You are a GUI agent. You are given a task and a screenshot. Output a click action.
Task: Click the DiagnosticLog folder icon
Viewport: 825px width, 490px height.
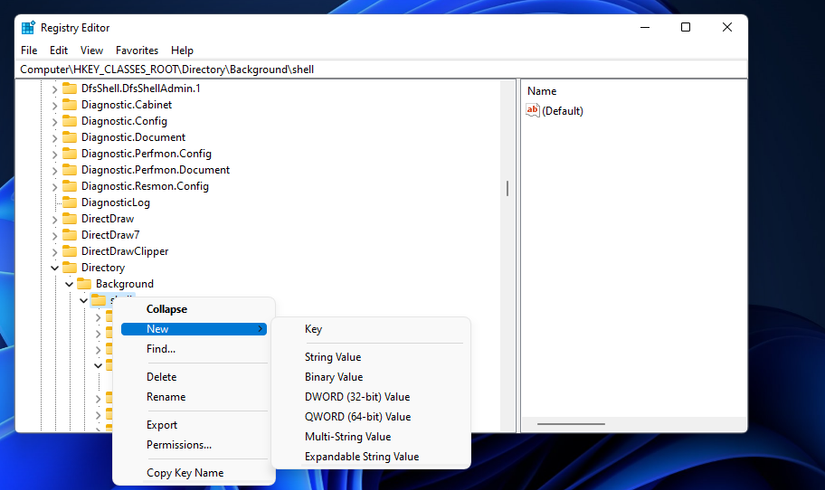pyautogui.click(x=69, y=202)
